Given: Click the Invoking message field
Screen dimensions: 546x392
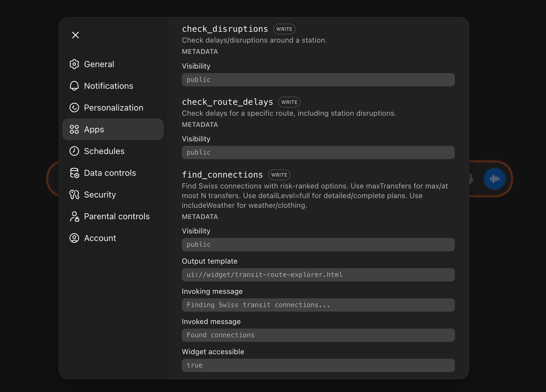Looking at the screenshot, I should tap(318, 305).
